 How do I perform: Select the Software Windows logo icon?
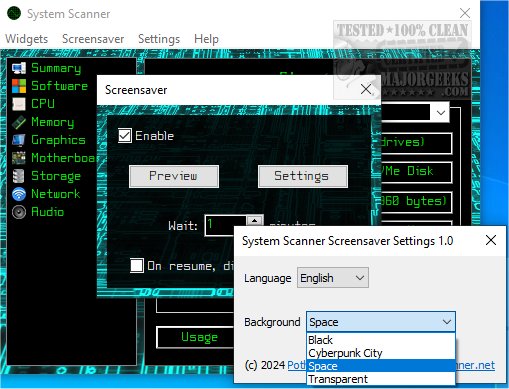(x=19, y=86)
